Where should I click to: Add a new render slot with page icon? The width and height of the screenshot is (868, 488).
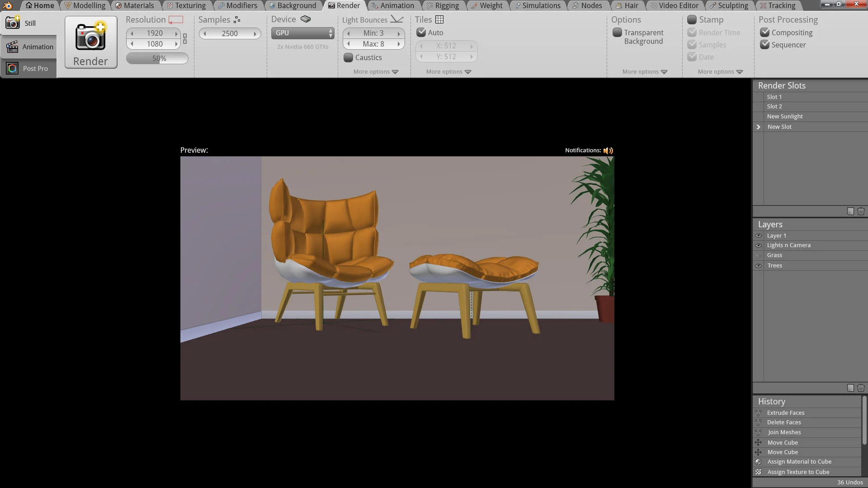click(850, 211)
